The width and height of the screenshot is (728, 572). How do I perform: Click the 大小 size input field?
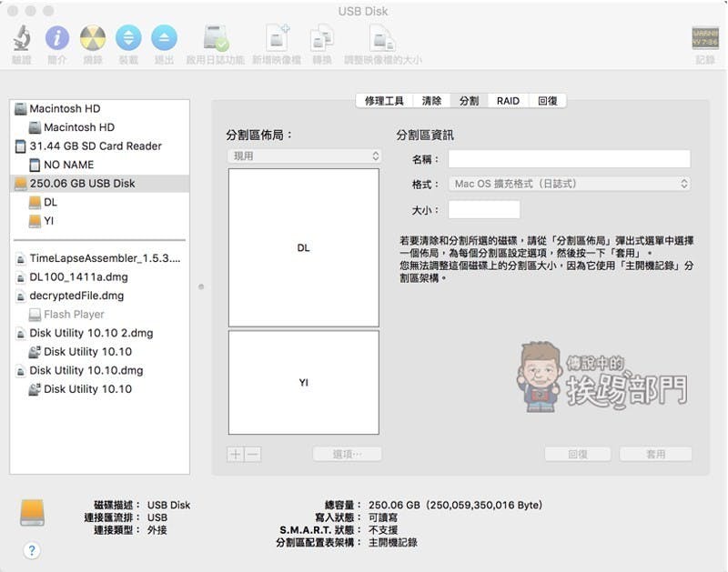[x=484, y=210]
